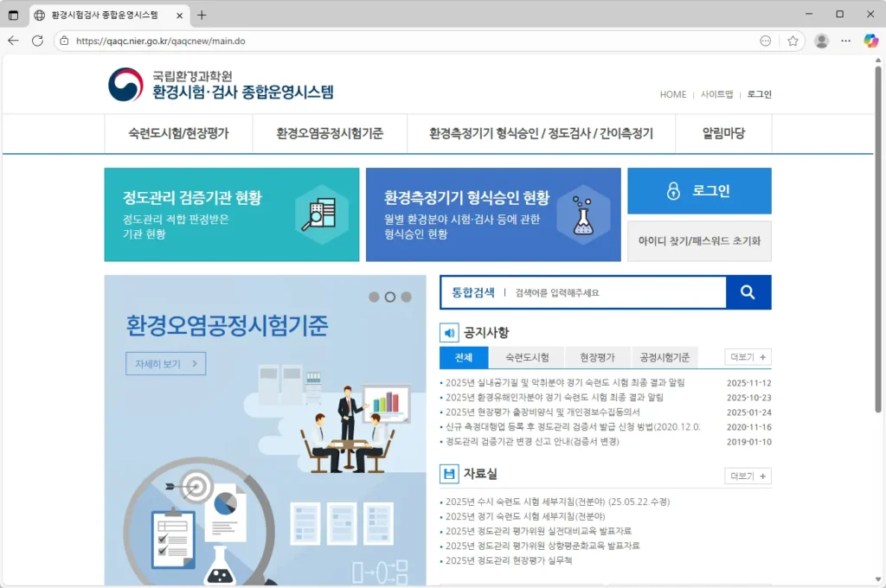Open 2025년 정도관리 현장평가 실무책
This screenshot has width=886, height=588.
coord(509,561)
